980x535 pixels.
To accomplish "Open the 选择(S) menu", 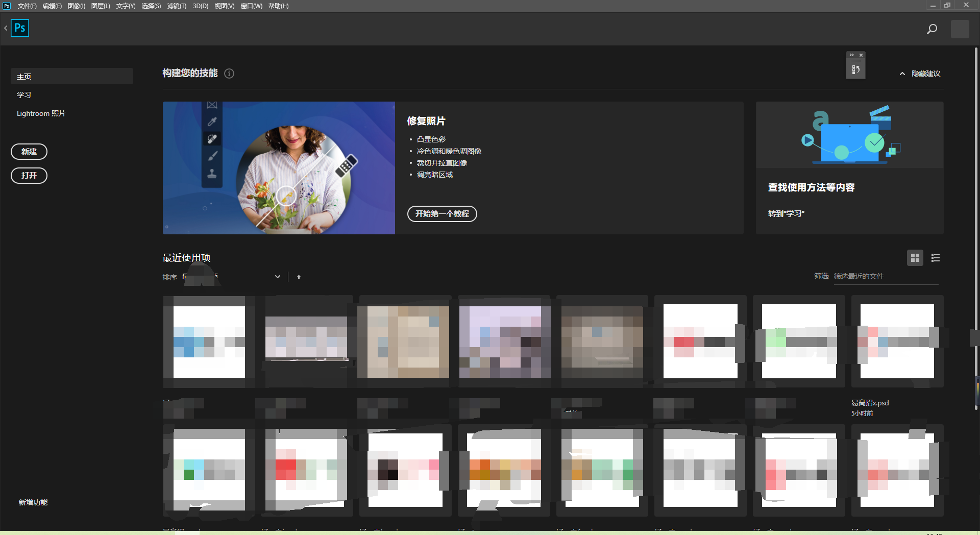I will 151,6.
